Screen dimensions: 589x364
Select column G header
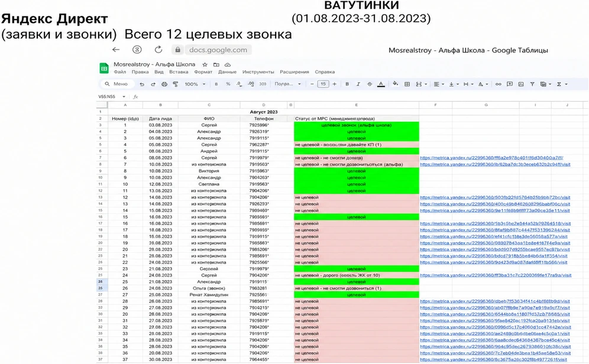click(x=486, y=105)
